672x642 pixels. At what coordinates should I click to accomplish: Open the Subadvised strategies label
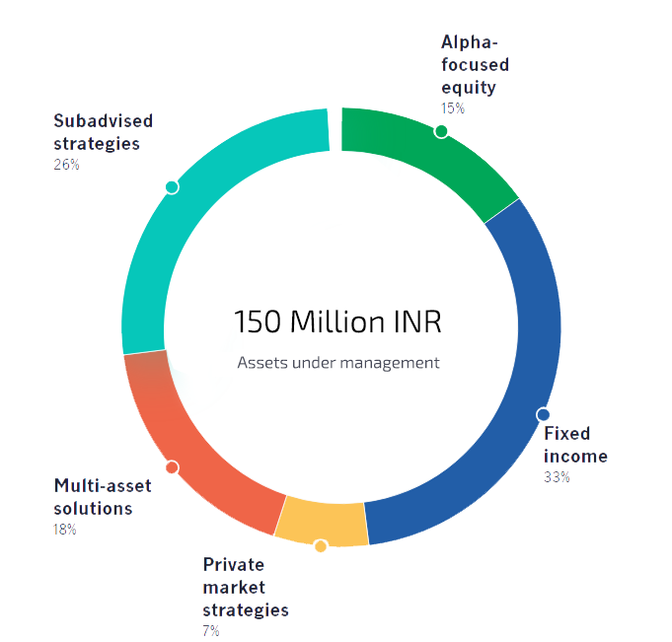tap(104, 131)
